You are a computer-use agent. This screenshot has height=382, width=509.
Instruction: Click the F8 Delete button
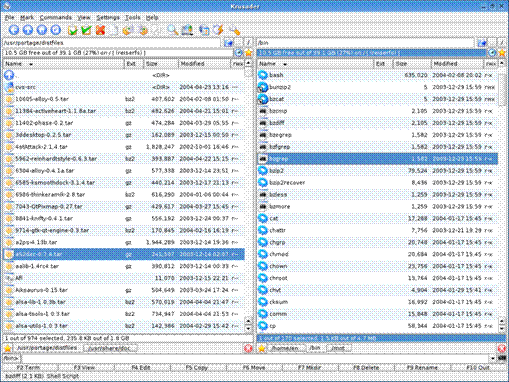point(366,368)
